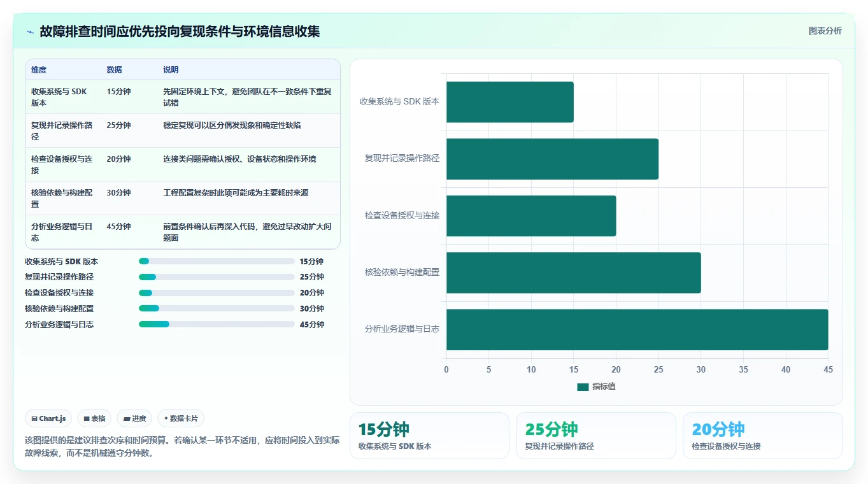Select the 表格 tag chip
Image resolution: width=868 pixels, height=484 pixels.
(x=94, y=418)
